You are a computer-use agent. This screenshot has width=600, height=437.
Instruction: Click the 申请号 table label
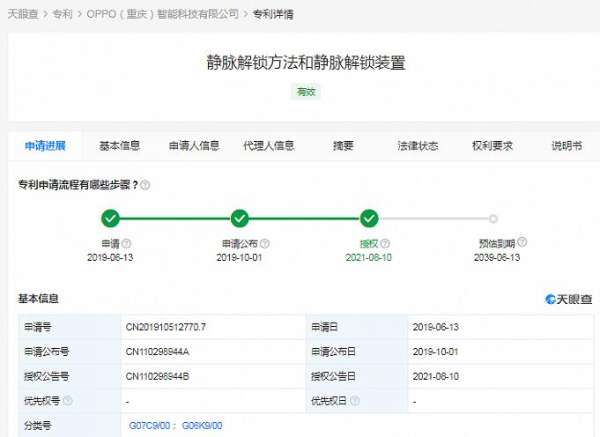pyautogui.click(x=38, y=327)
